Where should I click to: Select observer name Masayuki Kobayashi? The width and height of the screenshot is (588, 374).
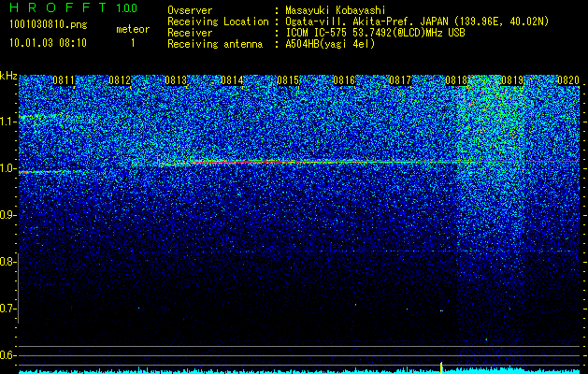[x=336, y=10]
